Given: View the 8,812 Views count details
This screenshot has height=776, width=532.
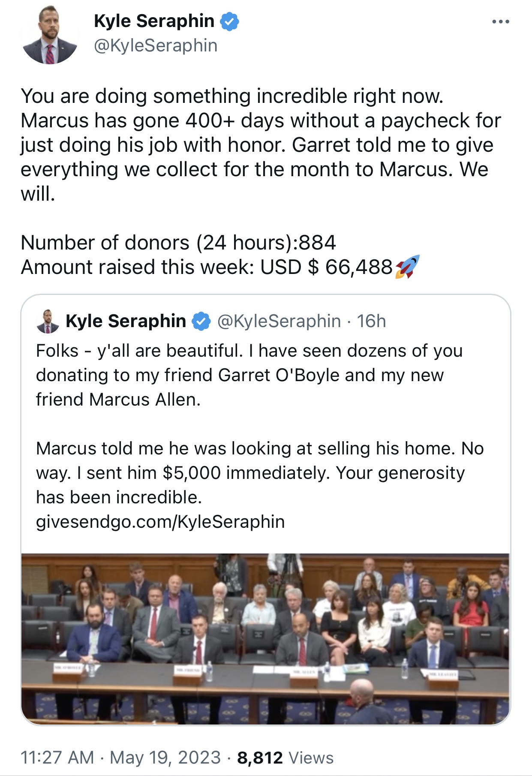Looking at the screenshot, I should [x=285, y=758].
